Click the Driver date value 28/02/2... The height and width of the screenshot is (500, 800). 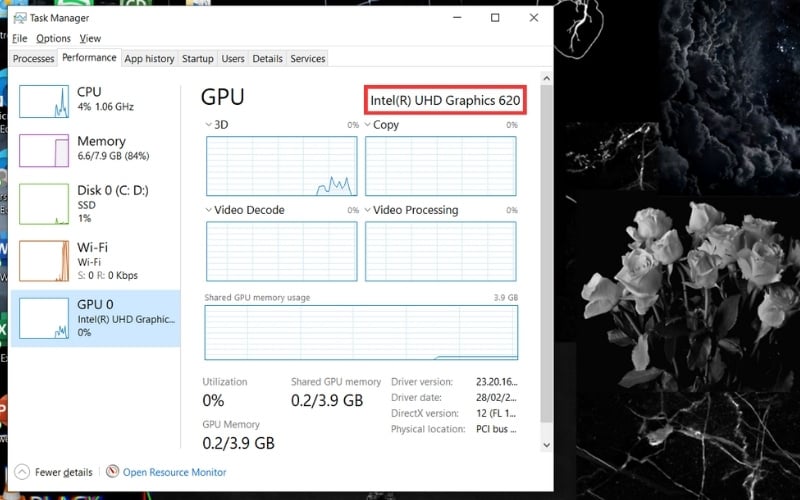pos(496,397)
